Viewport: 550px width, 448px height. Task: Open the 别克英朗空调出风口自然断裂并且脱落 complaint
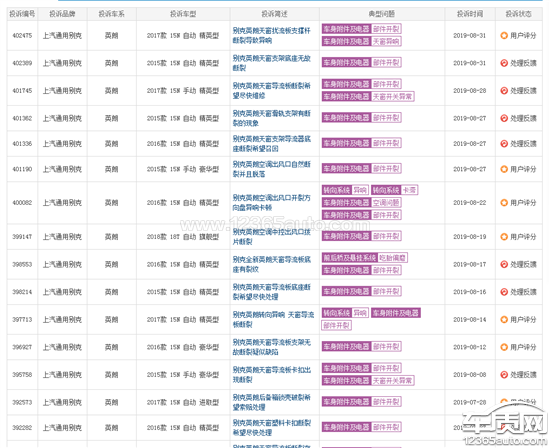271,169
